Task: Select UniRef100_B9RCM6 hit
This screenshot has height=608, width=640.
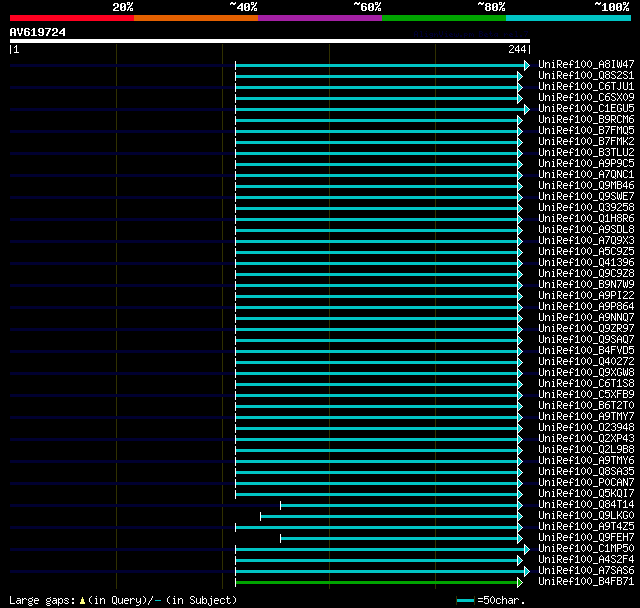Action: tap(586, 120)
